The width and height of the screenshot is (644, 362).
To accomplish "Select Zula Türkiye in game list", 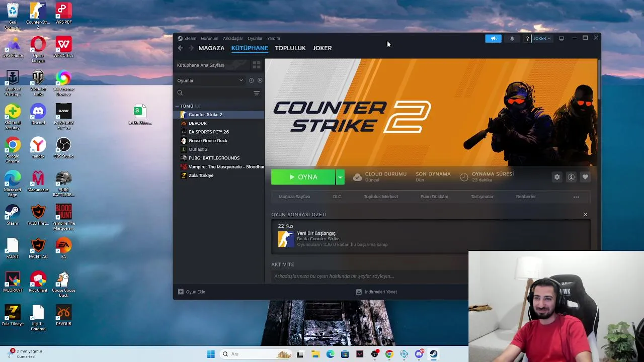I will click(x=219, y=175).
